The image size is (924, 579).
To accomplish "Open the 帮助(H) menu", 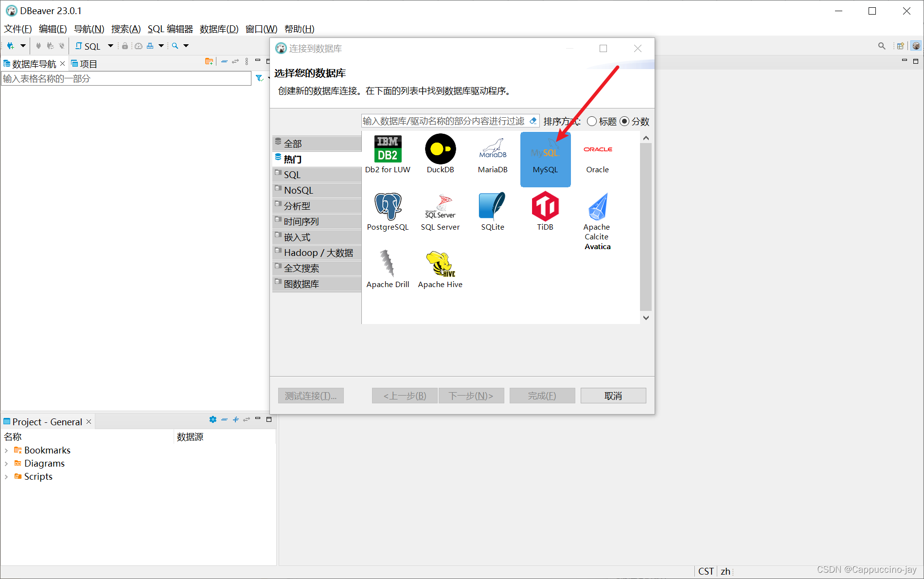I will (299, 29).
